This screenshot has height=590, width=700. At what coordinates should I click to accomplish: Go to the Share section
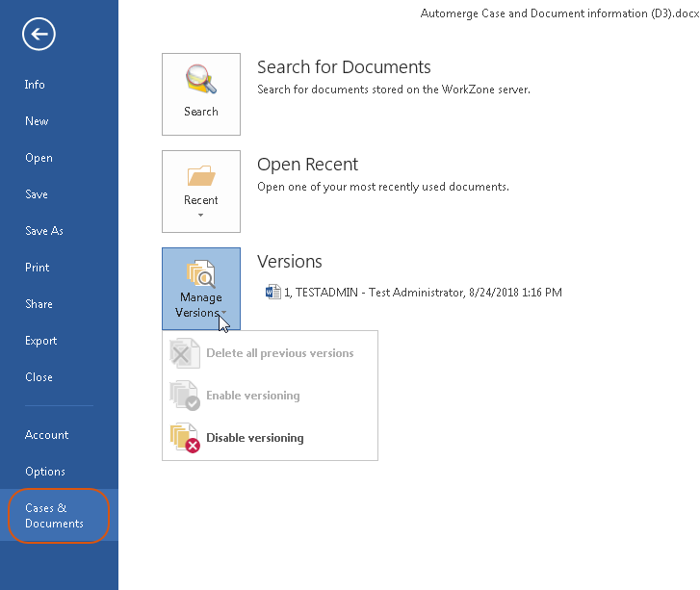39,304
